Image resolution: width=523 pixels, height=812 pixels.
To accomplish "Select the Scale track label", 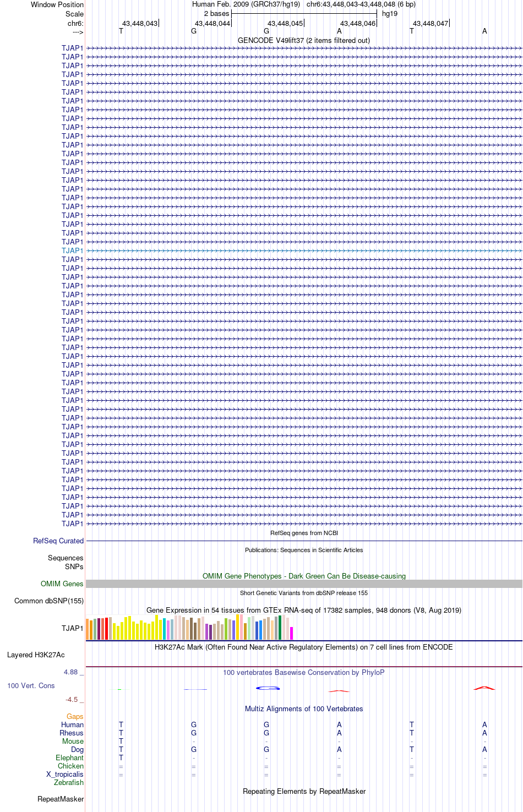I will coord(74,14).
